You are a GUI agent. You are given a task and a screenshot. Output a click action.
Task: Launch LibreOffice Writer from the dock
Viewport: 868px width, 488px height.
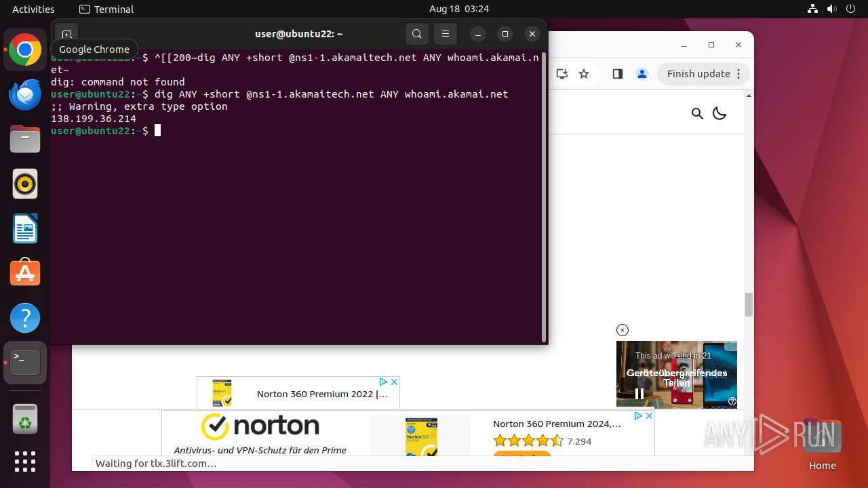[x=25, y=228]
